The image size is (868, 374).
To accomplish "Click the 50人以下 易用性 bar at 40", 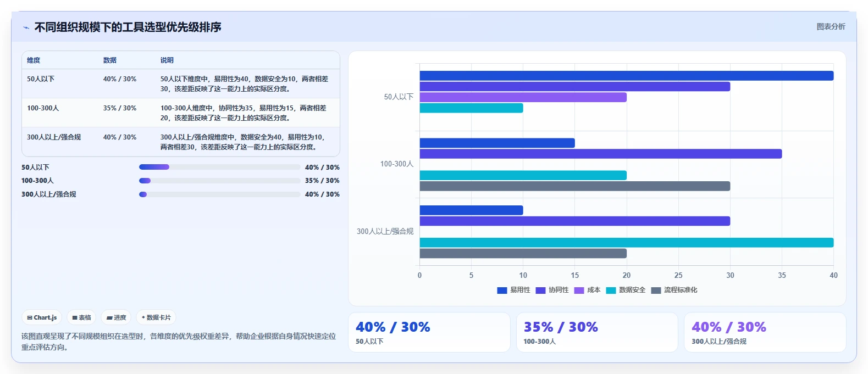I will pyautogui.click(x=627, y=76).
